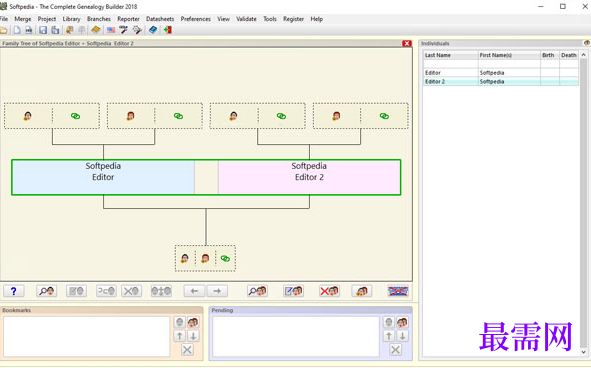The height and width of the screenshot is (368, 591).
Task: Move the Bookmarks item down
Action: click(x=193, y=336)
